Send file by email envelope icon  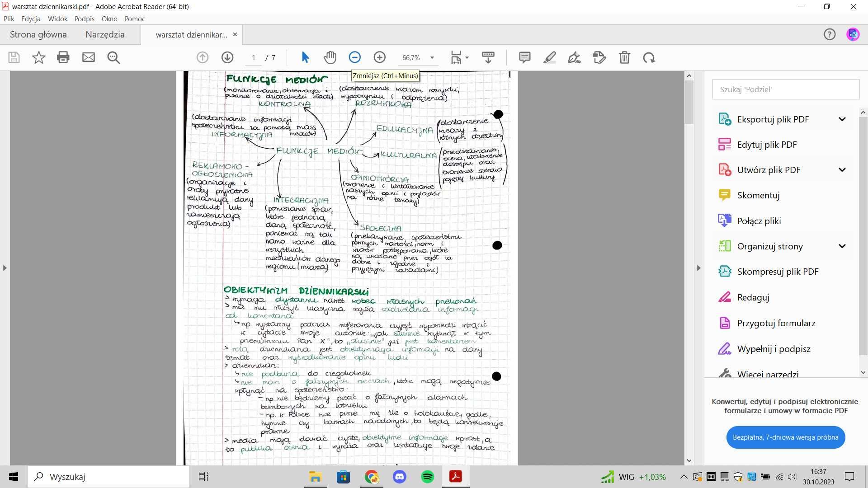89,57
